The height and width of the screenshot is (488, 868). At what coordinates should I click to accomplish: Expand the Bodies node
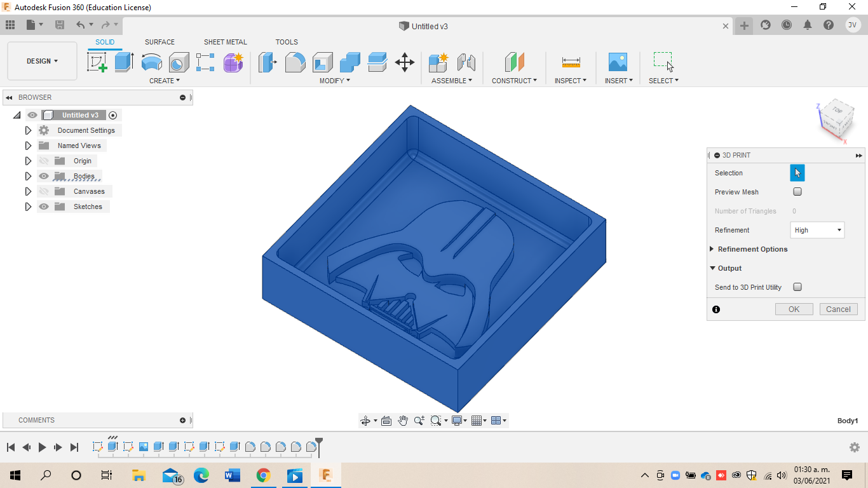tap(28, 176)
